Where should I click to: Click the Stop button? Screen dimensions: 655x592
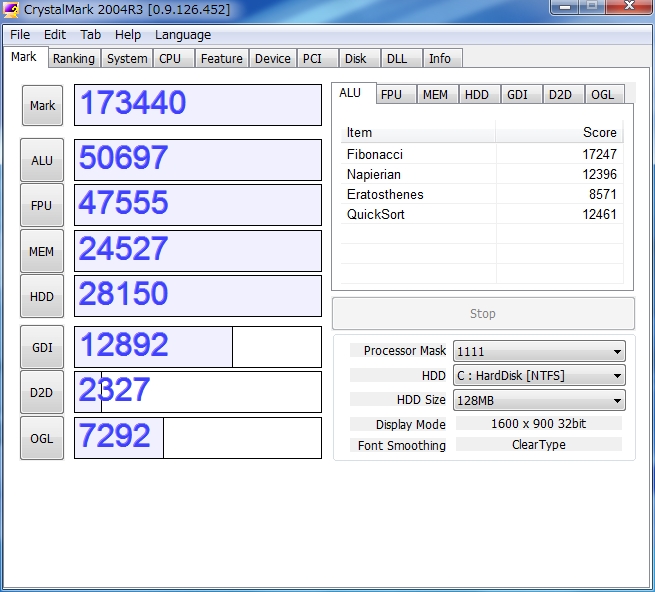483,313
